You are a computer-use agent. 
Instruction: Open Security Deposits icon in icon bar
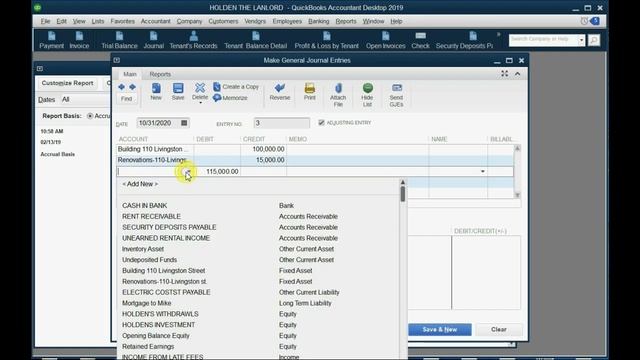(x=464, y=40)
